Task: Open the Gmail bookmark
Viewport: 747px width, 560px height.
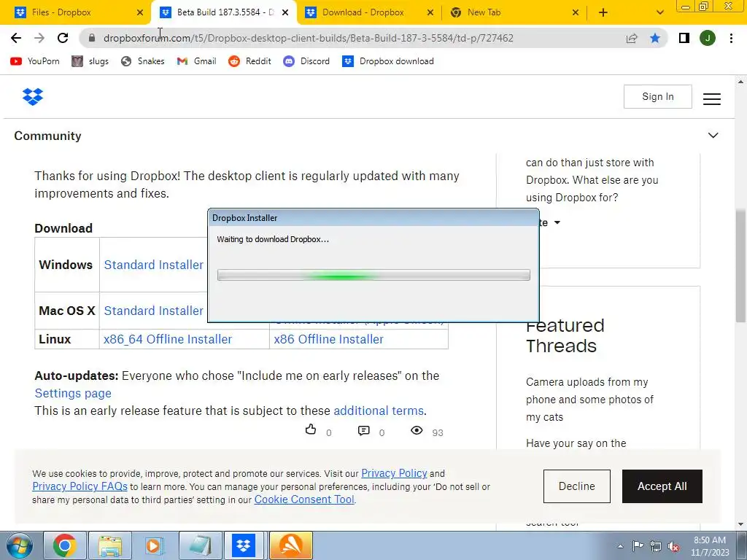Action: [196, 61]
